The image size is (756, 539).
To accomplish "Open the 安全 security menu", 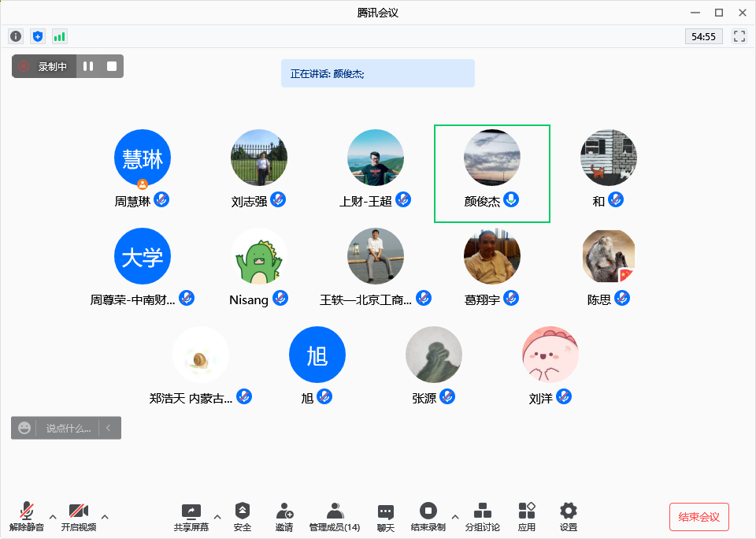I will pos(242,516).
